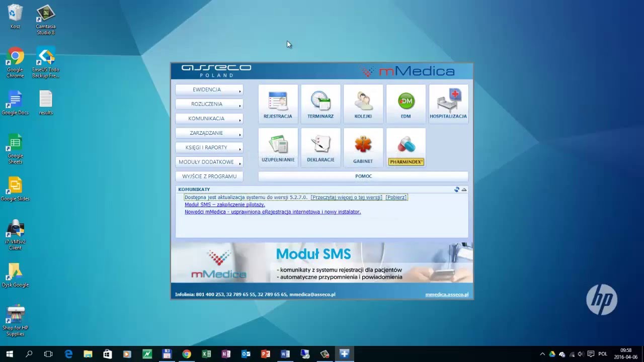The width and height of the screenshot is (644, 362).
Task: Expand the Rozliczenia menu
Action: coord(209,104)
